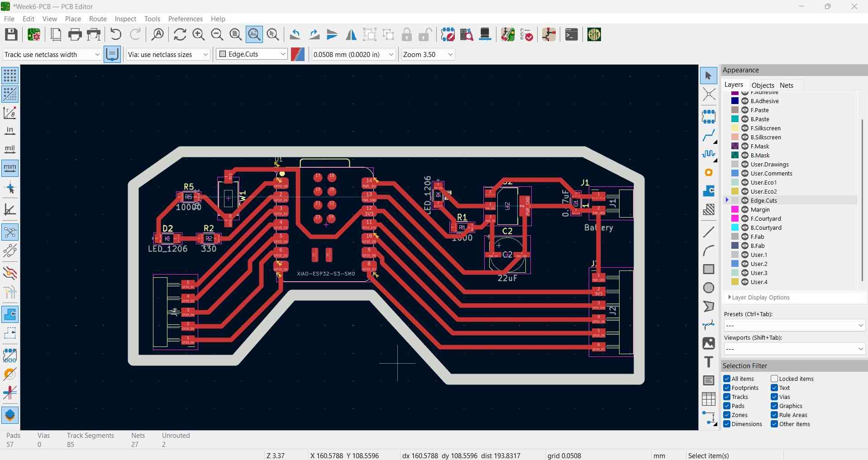Open the Via size dropdown
The height and width of the screenshot is (460, 868).
pyautogui.click(x=206, y=54)
